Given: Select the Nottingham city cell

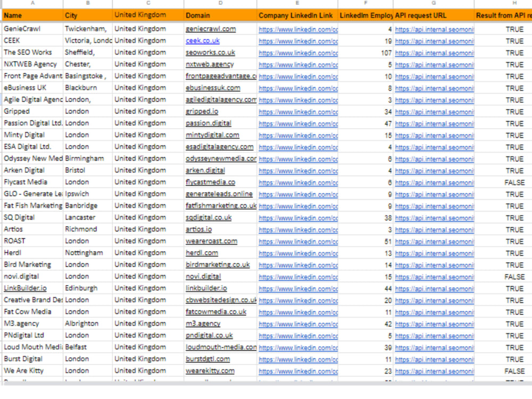Looking at the screenshot, I should pyautogui.click(x=88, y=253).
